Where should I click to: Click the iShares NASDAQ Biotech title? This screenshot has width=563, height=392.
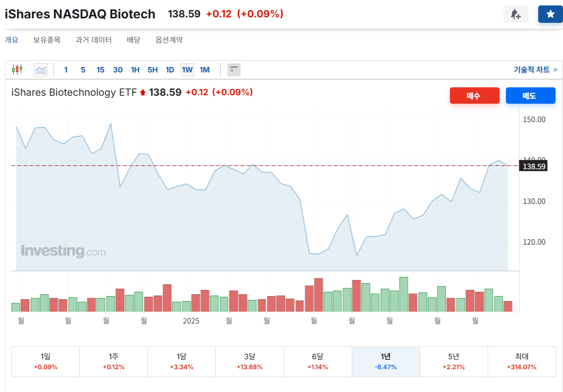[80, 14]
